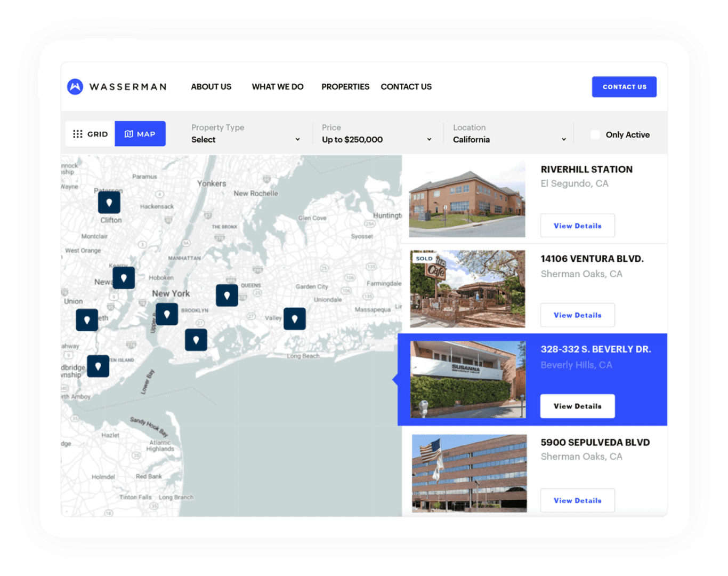Click the 5900 Sepulveda Blvd photo
The height and width of the screenshot is (576, 728).
point(469,473)
